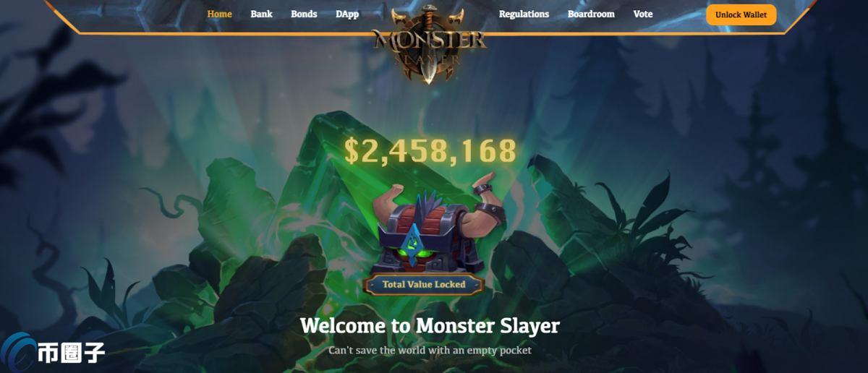Open the Vote page
The image size is (868, 373).
tap(642, 14)
